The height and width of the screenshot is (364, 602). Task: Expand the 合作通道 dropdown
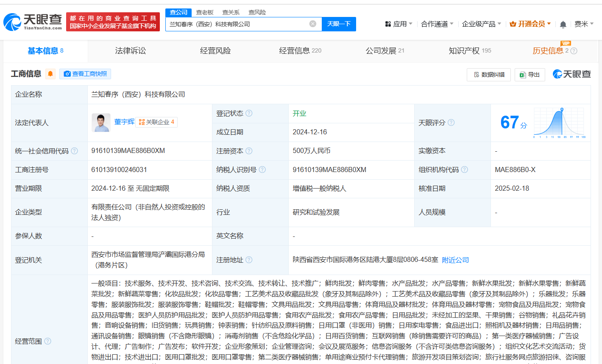437,24
